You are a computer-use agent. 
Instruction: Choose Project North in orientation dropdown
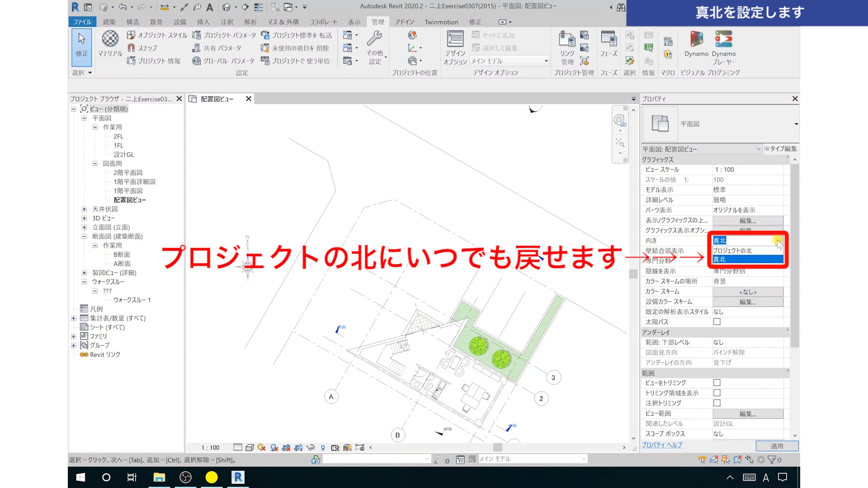(x=733, y=250)
